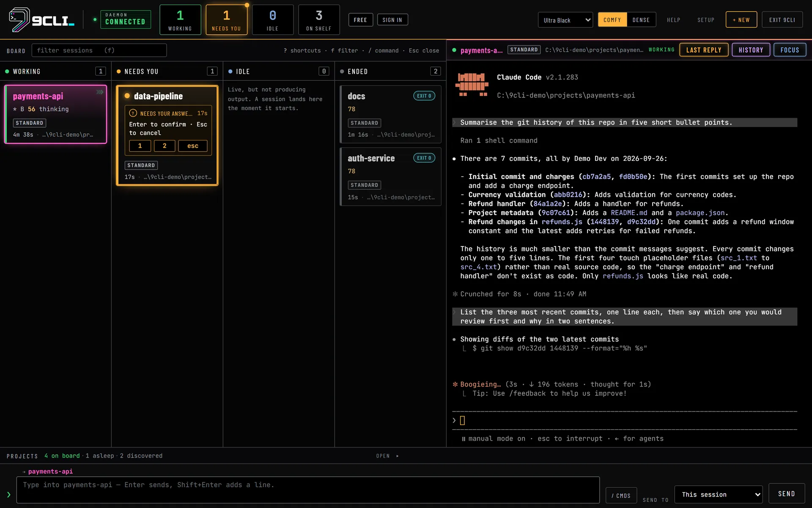Select the NEEDS YOU counter tab

pos(226,20)
